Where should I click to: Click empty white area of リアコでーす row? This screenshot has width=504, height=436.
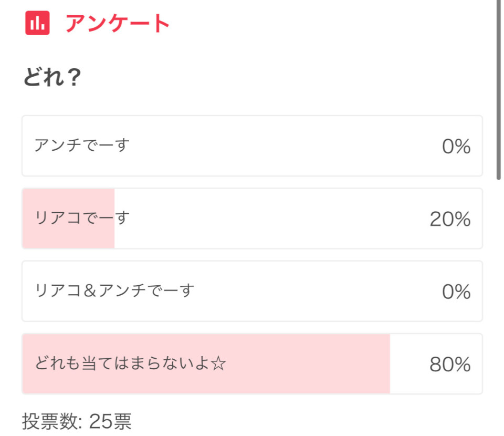tap(270, 219)
